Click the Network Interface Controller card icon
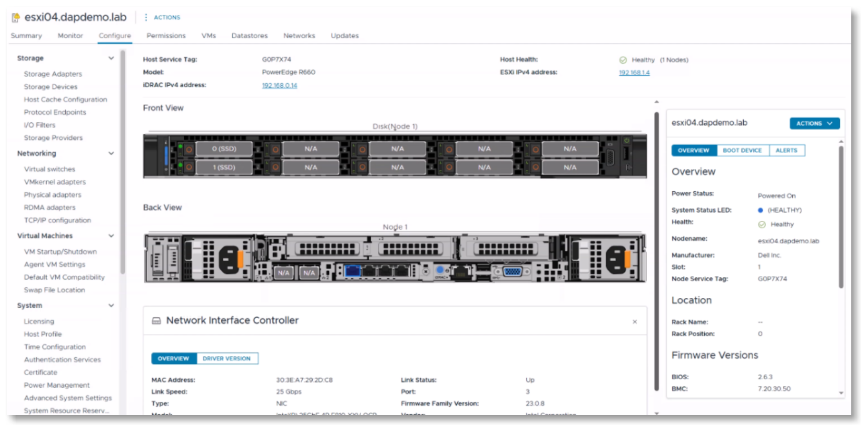Screen dimensions: 868x431 pyautogui.click(x=156, y=321)
